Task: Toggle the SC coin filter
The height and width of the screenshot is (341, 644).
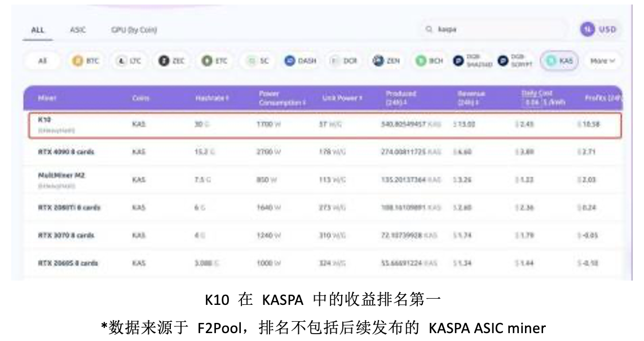Action: (x=258, y=61)
